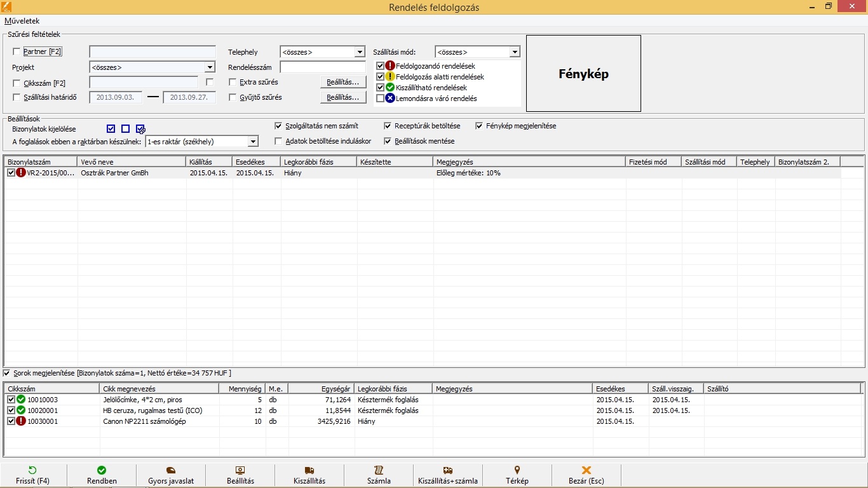Click the Beállítás... button beside Extra szűrés
Image resolution: width=868 pixels, height=488 pixels.
(x=343, y=82)
